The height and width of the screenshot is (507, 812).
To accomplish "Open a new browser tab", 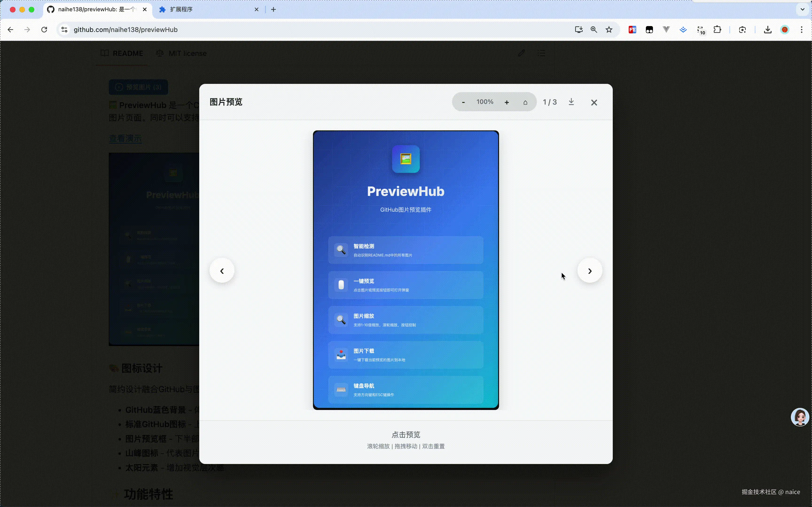I will 273,9.
